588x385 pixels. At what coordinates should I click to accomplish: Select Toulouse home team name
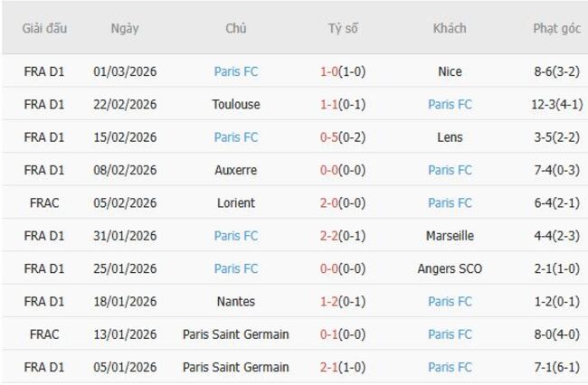tap(236, 105)
